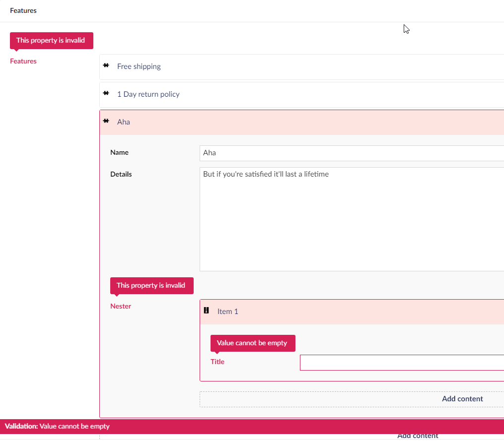Select the Features tab in the sidebar
504x441 pixels.
pos(23,61)
